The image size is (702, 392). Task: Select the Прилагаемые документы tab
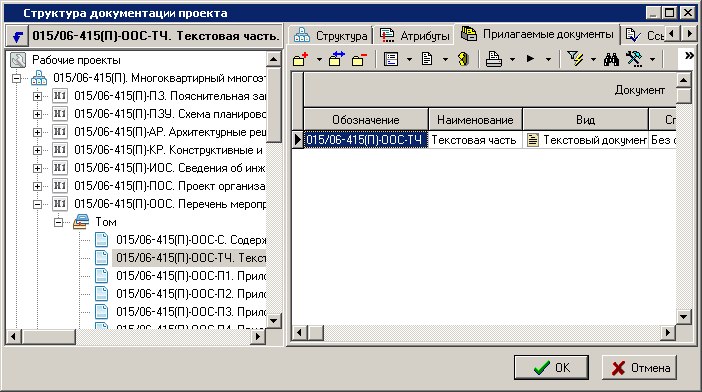click(537, 34)
